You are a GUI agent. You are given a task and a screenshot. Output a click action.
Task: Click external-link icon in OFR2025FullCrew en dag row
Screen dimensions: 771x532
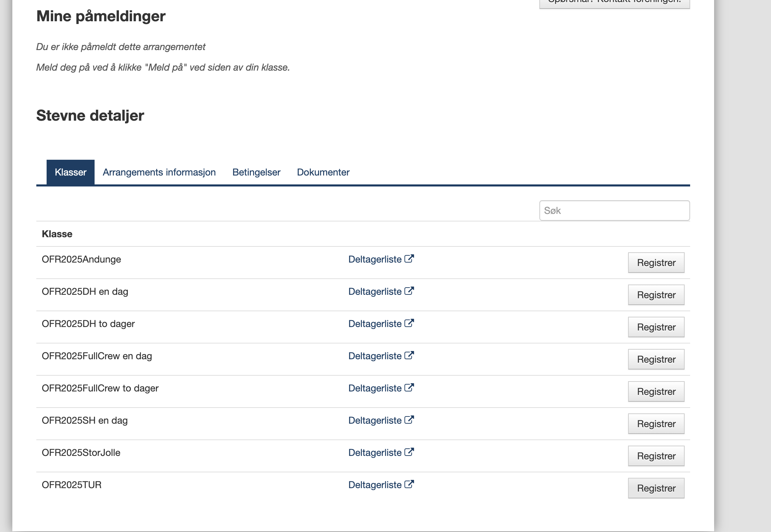point(409,355)
